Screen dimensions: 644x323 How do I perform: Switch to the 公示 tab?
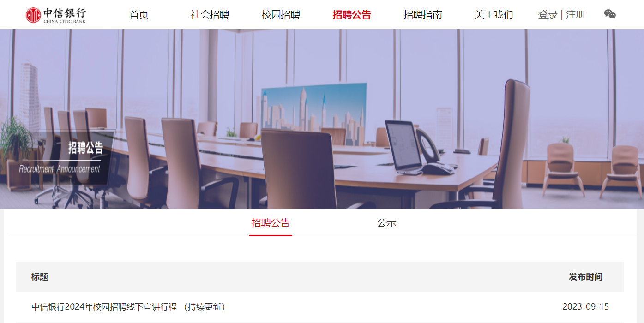point(387,223)
